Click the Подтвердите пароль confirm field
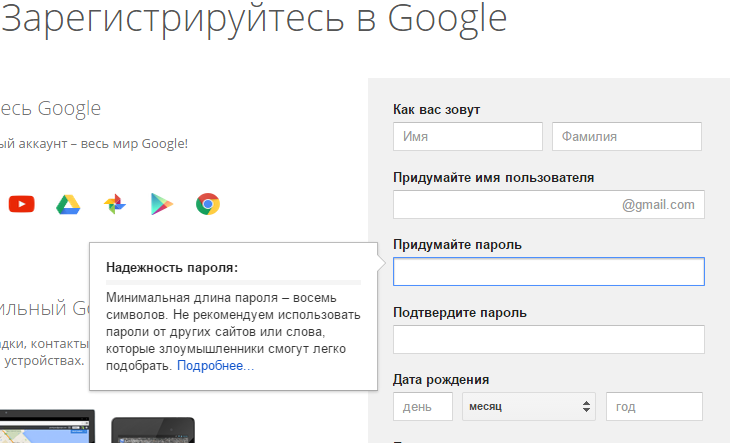This screenshot has height=443, width=748. click(549, 340)
